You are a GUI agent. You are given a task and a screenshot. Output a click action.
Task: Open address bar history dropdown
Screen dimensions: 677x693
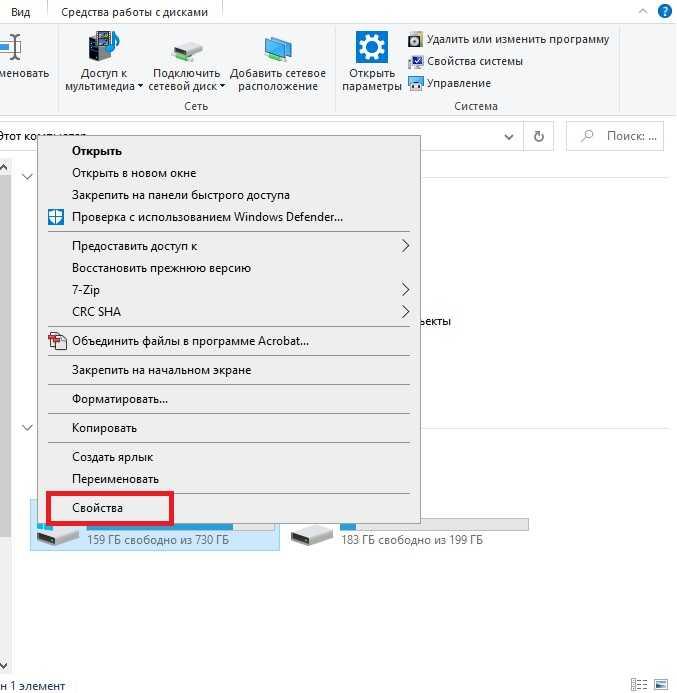[509, 137]
